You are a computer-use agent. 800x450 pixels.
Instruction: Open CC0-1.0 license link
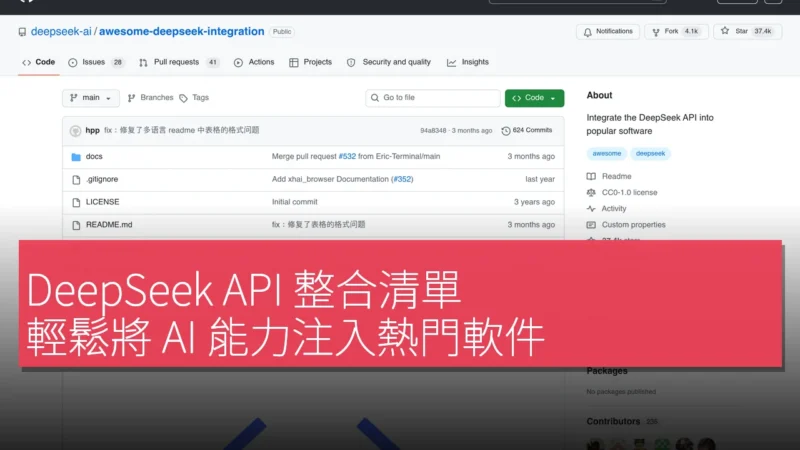pyautogui.click(x=630, y=193)
